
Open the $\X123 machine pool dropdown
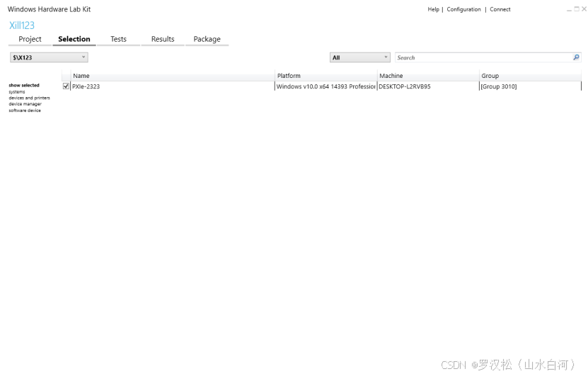[49, 57]
